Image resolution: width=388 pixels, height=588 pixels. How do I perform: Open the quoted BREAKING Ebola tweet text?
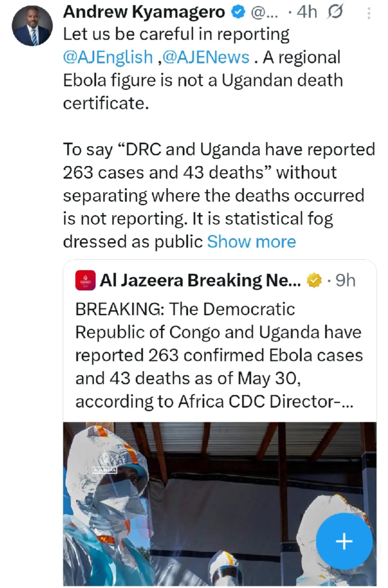219,355
